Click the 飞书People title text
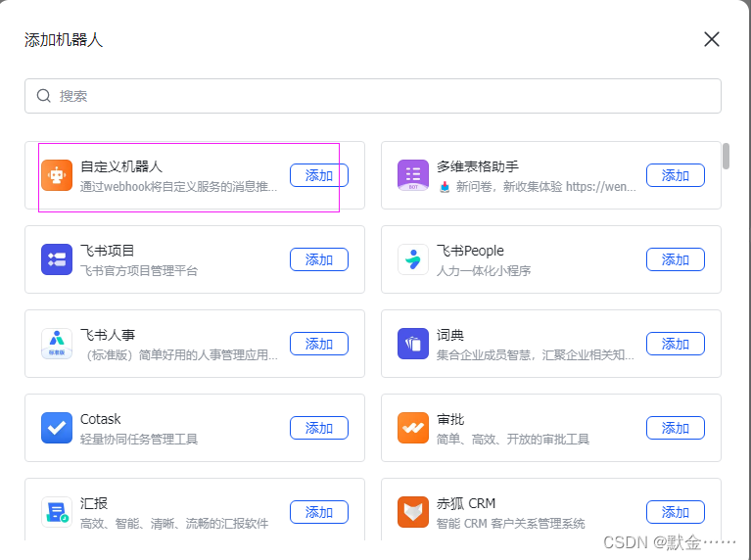 [470, 251]
